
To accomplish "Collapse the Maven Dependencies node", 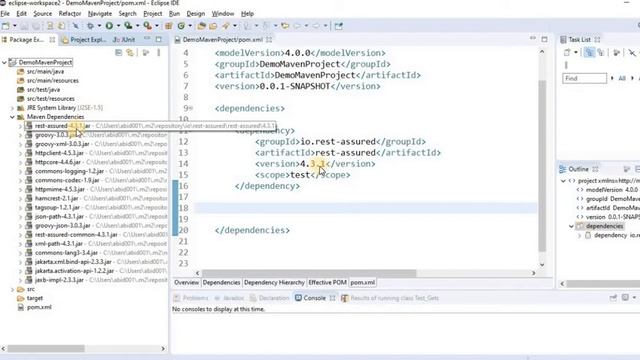I will click(12, 117).
